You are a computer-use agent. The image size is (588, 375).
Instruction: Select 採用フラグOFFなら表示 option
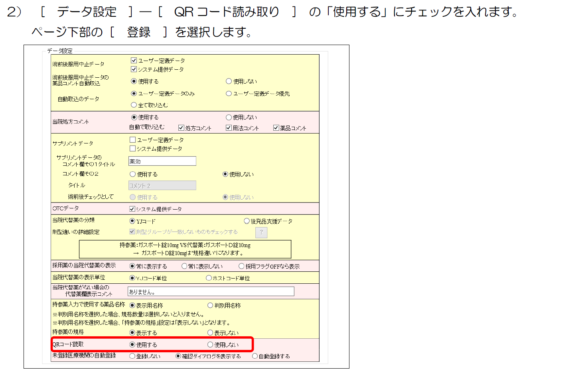point(241,266)
